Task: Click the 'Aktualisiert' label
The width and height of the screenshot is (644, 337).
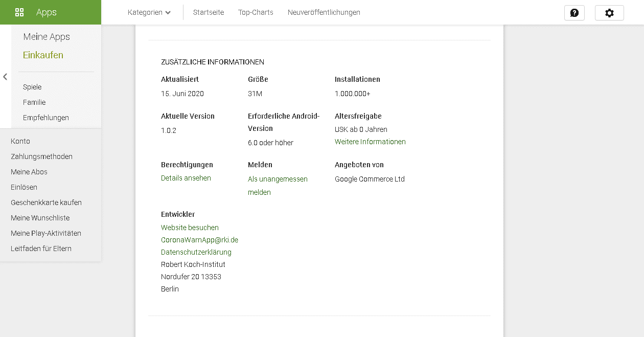Action: [180, 79]
